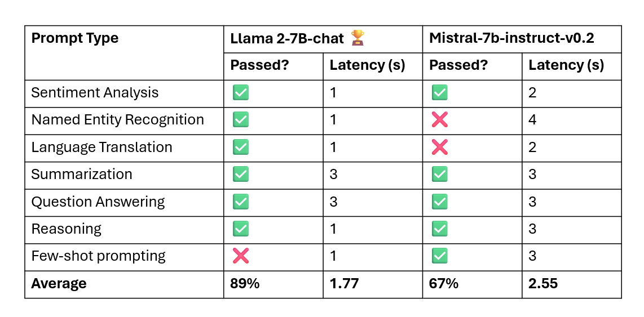Click the Llama 2-7B-chat header text
644x317 pixels.
coord(288,38)
